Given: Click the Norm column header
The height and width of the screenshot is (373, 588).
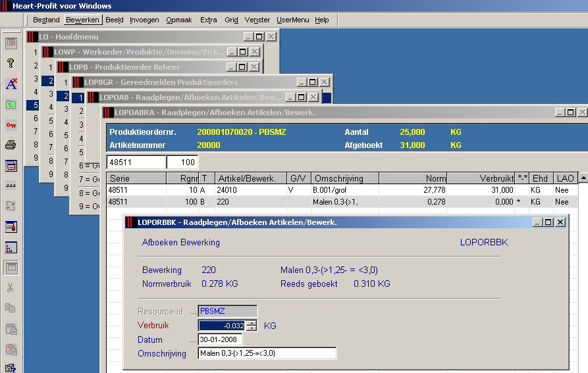Looking at the screenshot, I should point(413,178).
